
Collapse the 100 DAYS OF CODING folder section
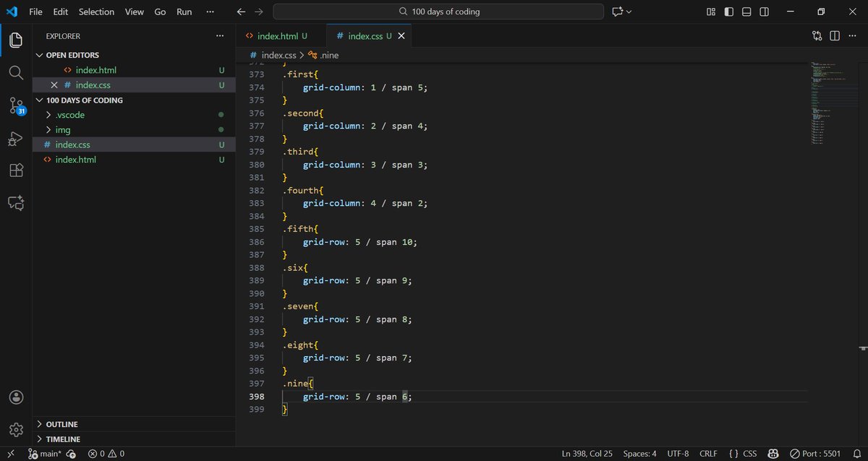[x=135, y=100]
